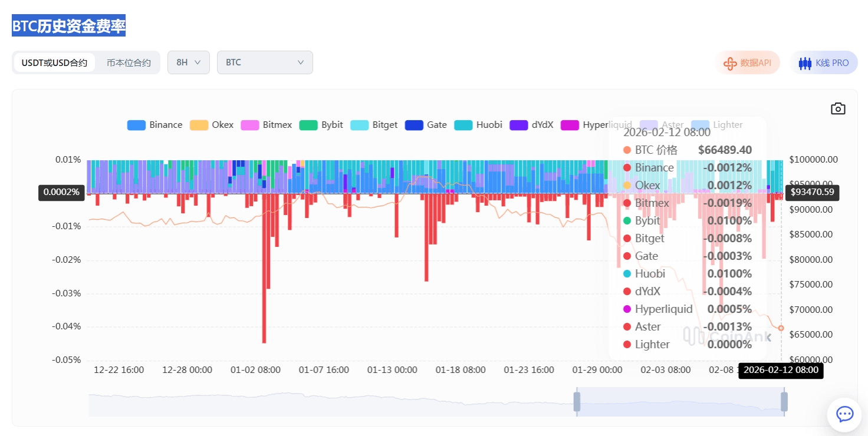Click the 数据API icon button

[x=730, y=63]
